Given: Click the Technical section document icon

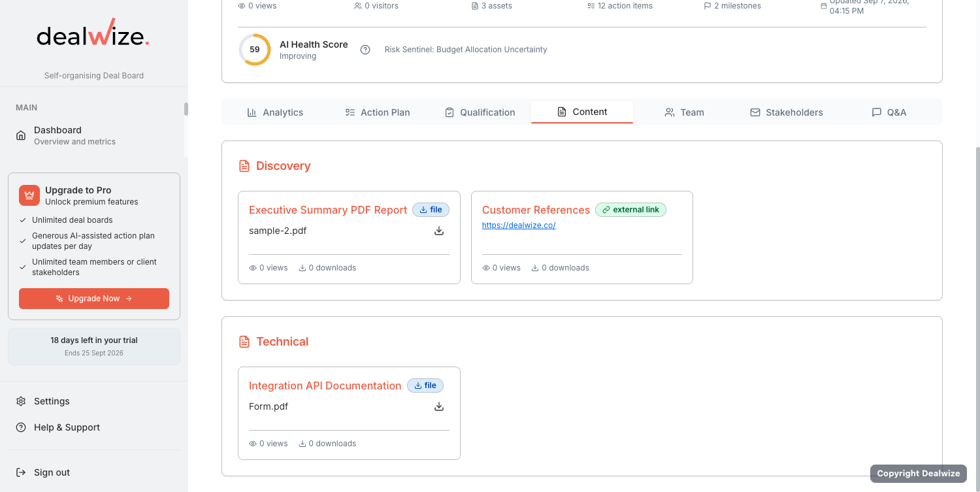Looking at the screenshot, I should pos(244,342).
